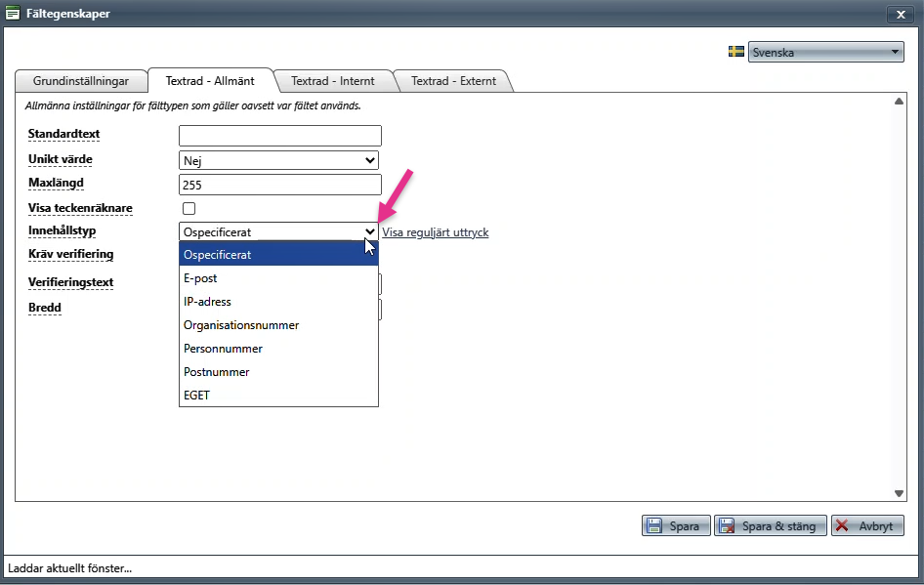Close the Fältegenskaper dialog window
This screenshot has width=924, height=585.
coord(901,14)
